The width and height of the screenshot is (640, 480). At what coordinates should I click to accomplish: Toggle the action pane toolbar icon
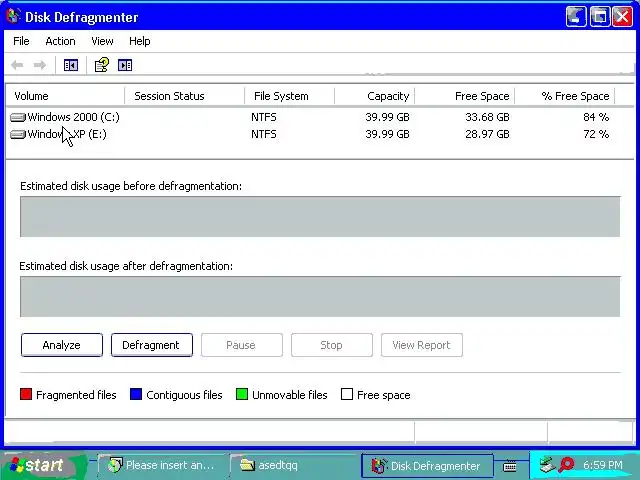(x=125, y=65)
